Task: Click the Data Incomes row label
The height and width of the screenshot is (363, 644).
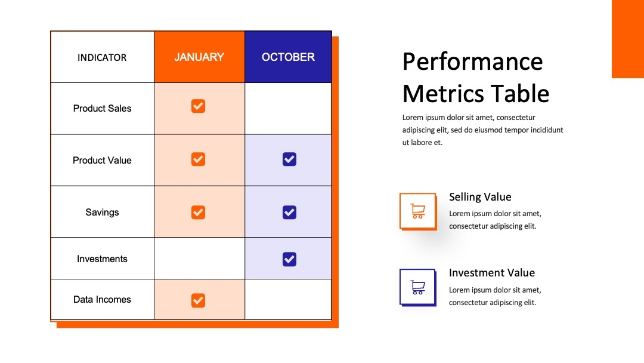Action: [x=103, y=300]
